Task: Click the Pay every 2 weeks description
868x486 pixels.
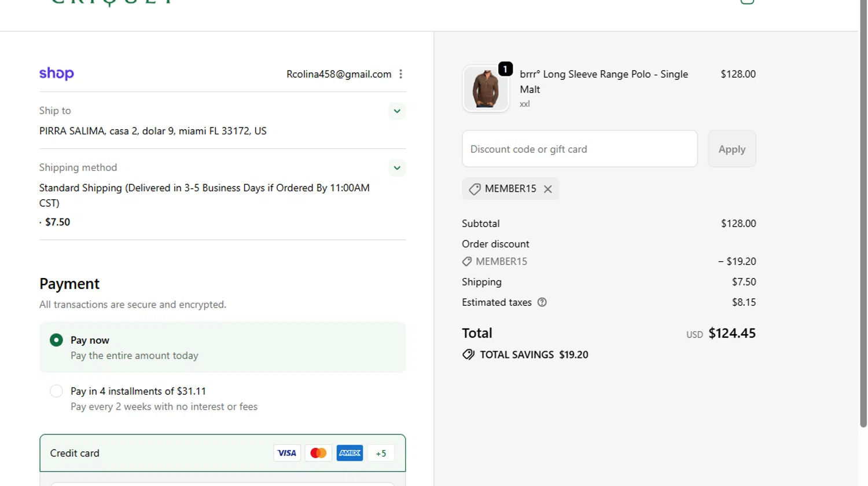Action: click(164, 407)
